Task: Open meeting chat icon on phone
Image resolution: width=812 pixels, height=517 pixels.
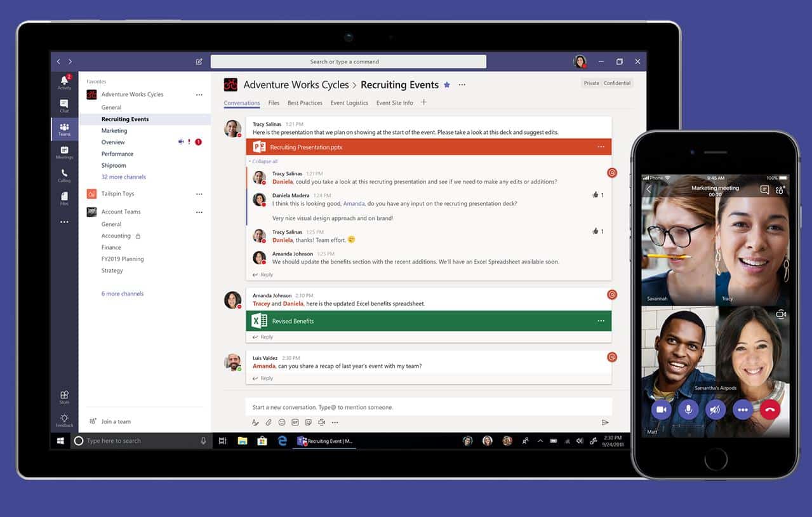Action: coord(764,190)
